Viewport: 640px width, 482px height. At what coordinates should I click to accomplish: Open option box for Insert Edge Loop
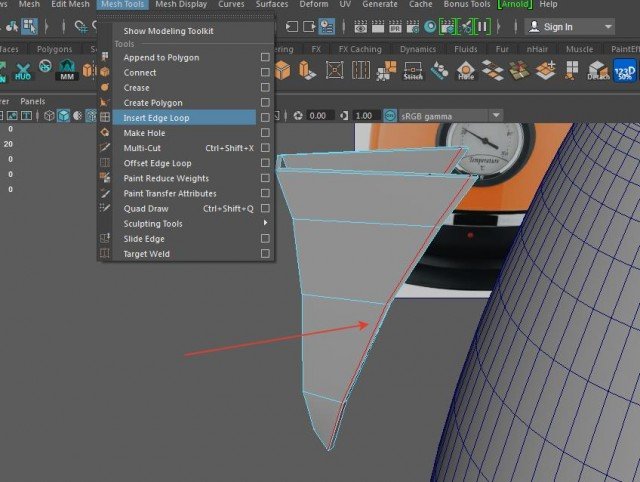pos(265,118)
